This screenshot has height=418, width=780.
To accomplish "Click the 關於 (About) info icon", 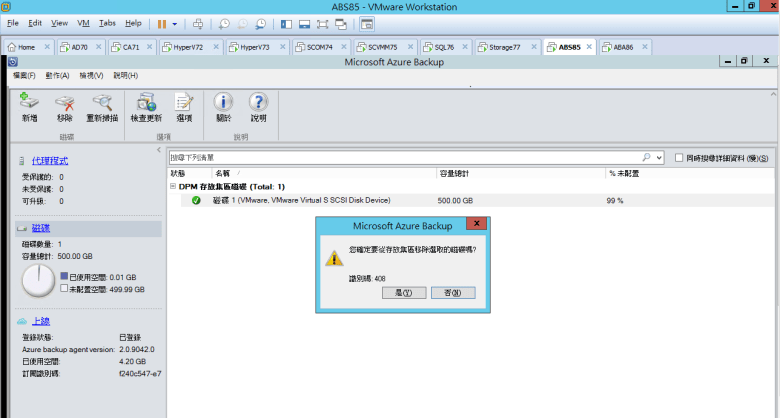I will [x=223, y=103].
